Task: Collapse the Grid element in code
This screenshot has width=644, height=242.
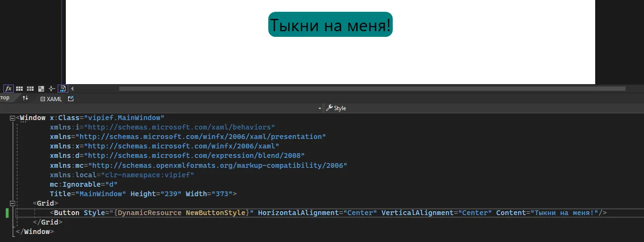Action: tap(13, 203)
